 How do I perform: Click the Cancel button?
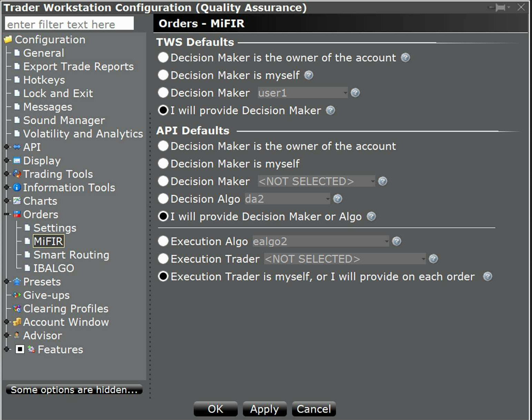(314, 409)
